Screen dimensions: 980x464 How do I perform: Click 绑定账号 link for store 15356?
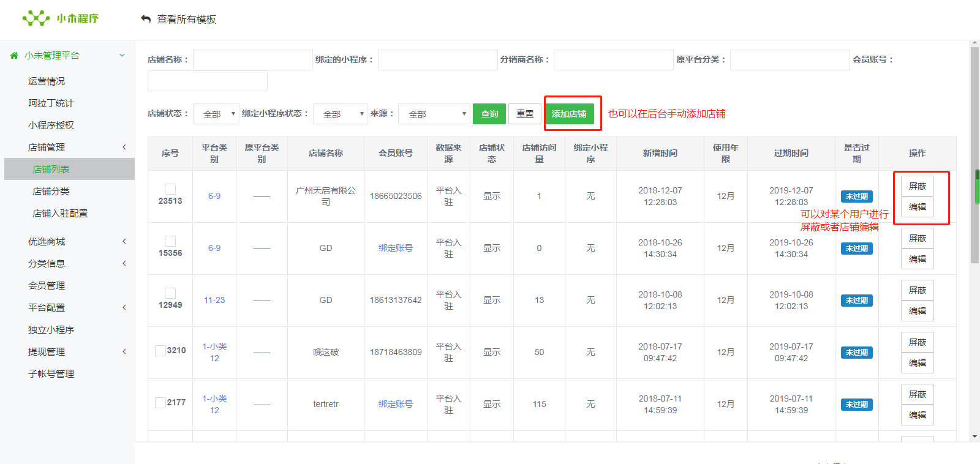(395, 248)
